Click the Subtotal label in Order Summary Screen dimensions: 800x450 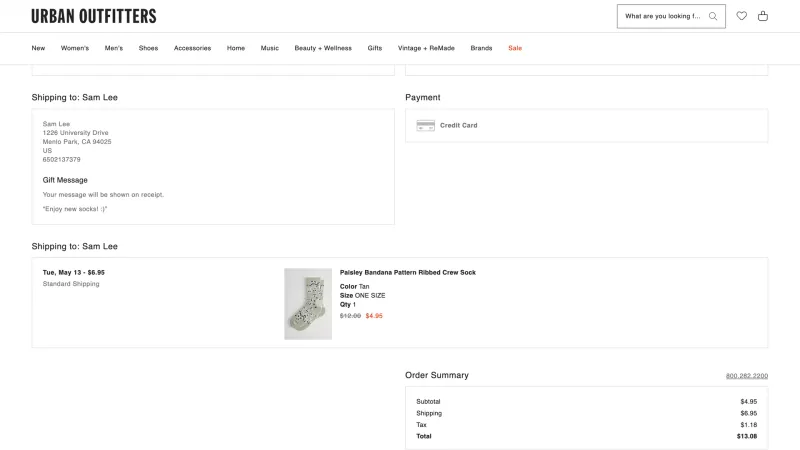[x=428, y=402]
